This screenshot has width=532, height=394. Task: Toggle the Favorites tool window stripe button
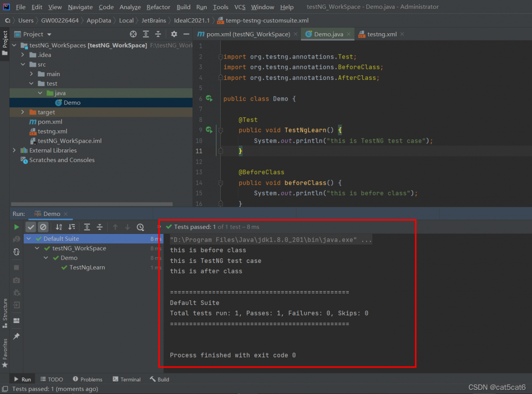coord(5,353)
